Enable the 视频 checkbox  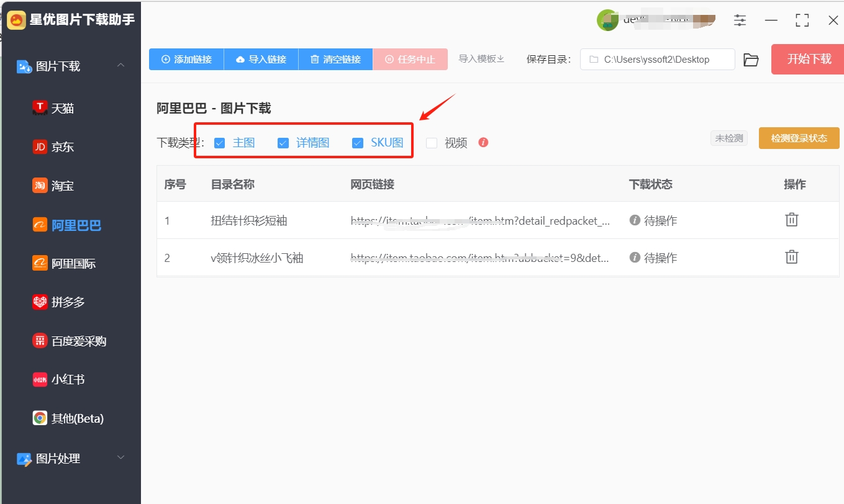[x=432, y=143]
